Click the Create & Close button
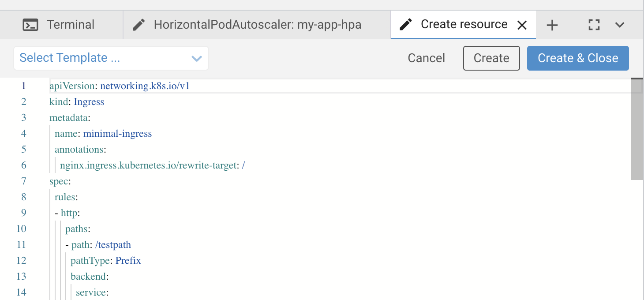The height and width of the screenshot is (300, 644). pos(578,58)
